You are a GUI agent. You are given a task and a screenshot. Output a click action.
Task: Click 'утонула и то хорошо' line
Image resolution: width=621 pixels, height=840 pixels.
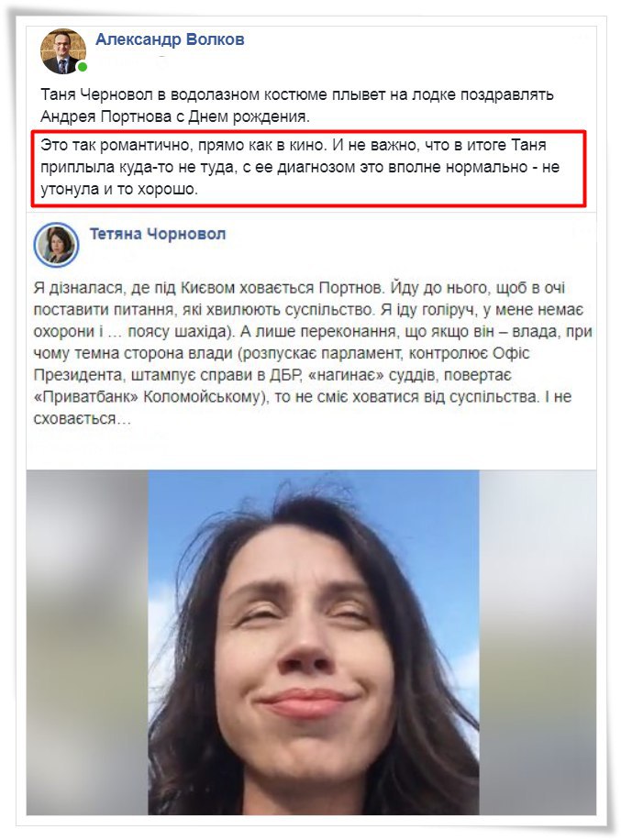pyautogui.click(x=119, y=189)
